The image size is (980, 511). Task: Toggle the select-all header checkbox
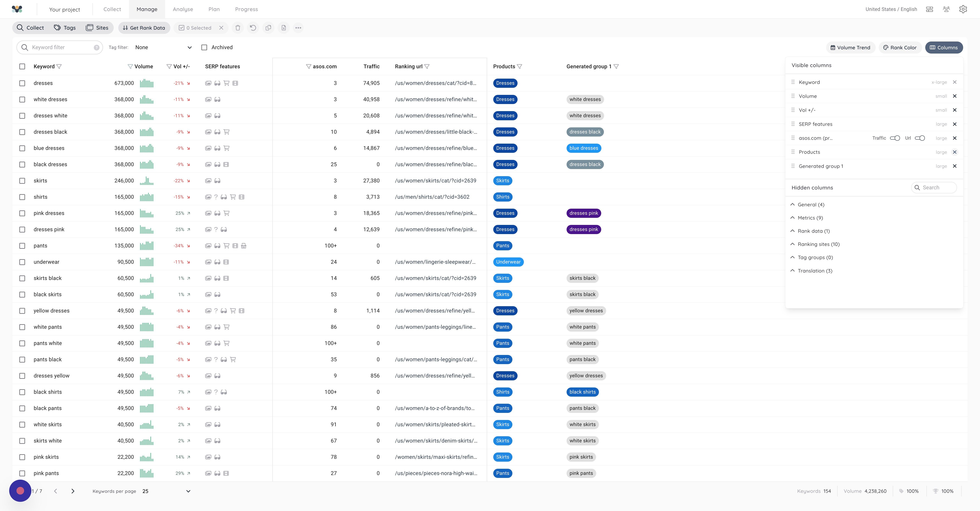(22, 67)
